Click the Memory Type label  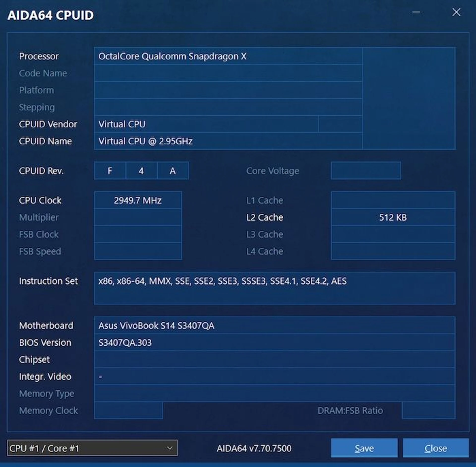click(47, 394)
